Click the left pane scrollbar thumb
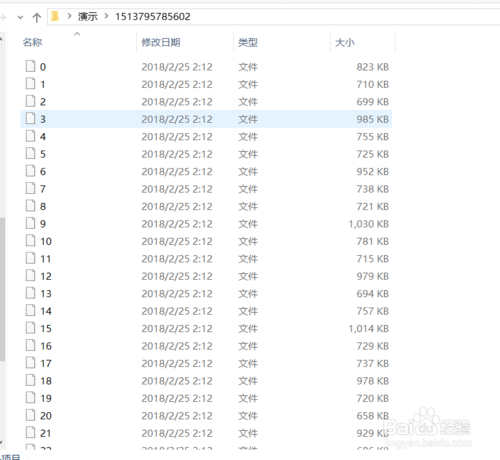Viewport: 500px width, 460px height. tap(2, 289)
